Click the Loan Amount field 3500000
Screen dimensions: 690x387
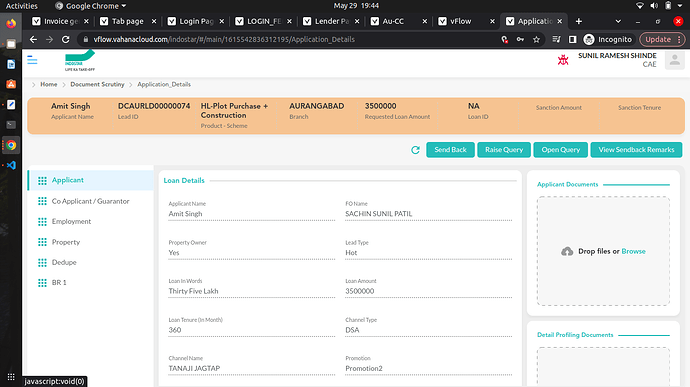pos(428,291)
